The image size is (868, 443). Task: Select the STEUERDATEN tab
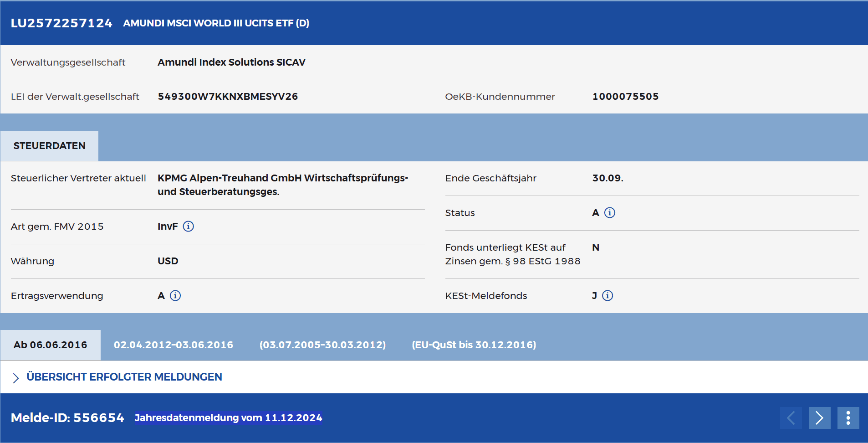click(x=49, y=146)
